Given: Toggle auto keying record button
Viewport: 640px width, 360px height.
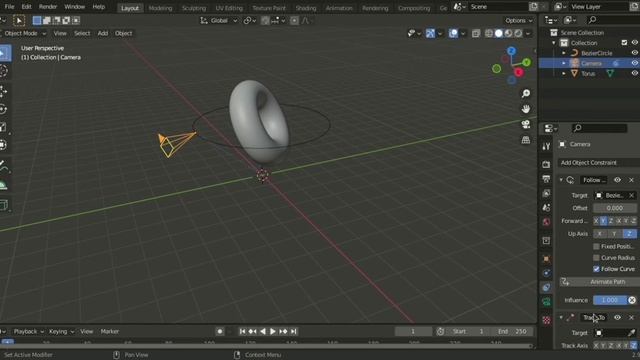Looking at the screenshot, I should [x=220, y=331].
